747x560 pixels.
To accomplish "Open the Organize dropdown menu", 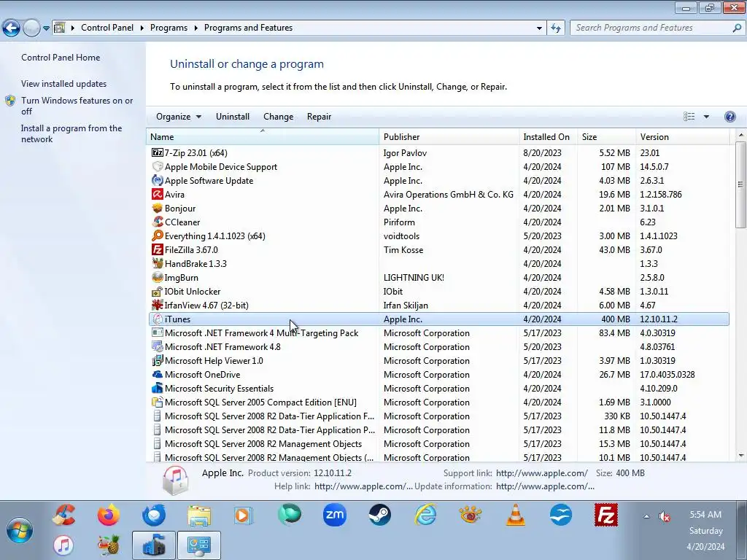I will pos(179,117).
